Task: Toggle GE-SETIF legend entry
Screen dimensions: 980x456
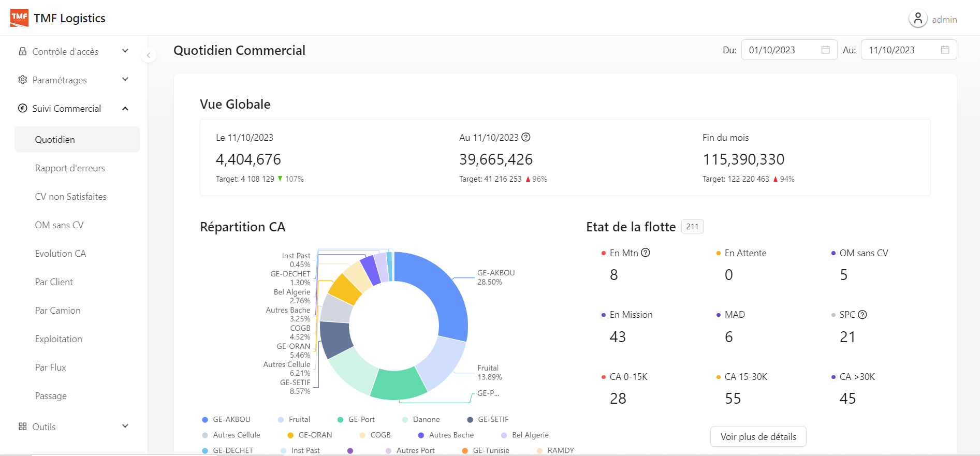Action: 488,419
